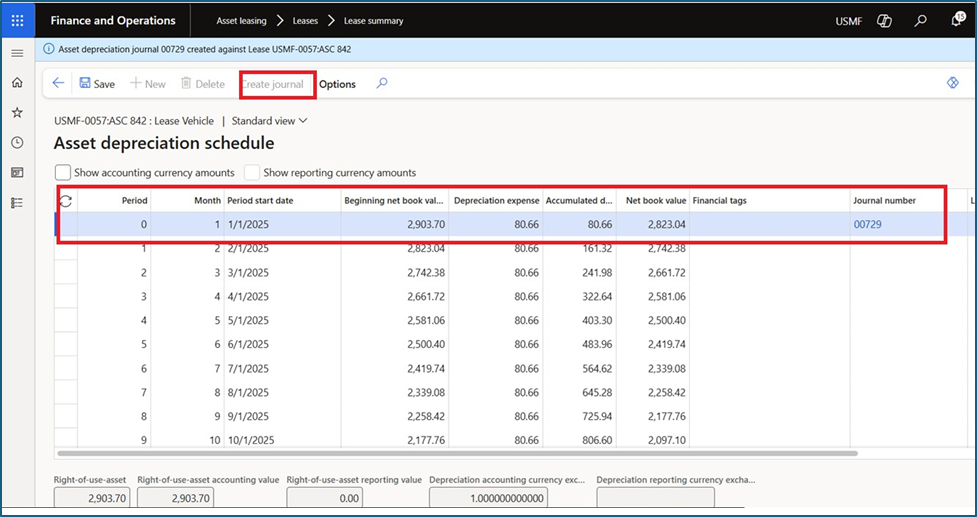Open journal number 00729 link
The image size is (977, 517).
[866, 225]
